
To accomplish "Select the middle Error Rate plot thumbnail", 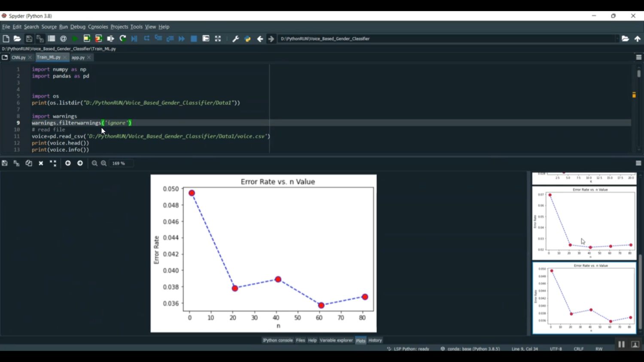I will [x=584, y=223].
